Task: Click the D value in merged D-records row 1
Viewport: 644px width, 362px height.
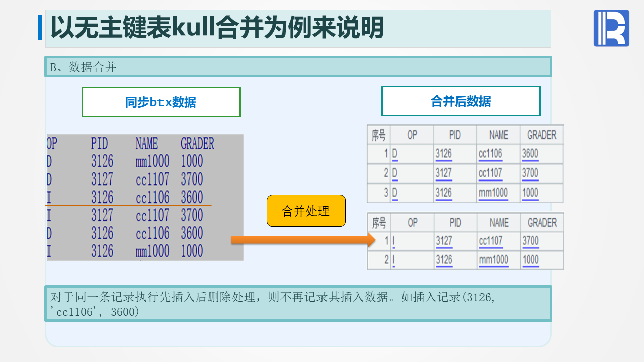Action: coord(395,153)
